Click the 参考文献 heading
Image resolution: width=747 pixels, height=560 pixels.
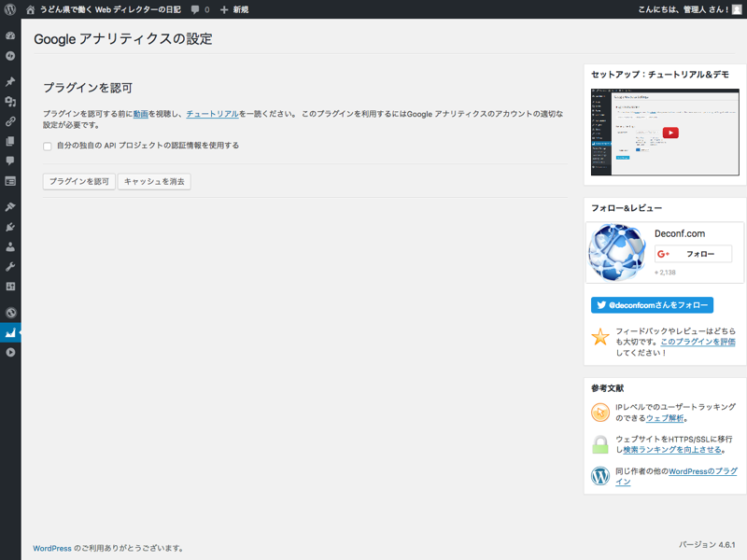(608, 388)
